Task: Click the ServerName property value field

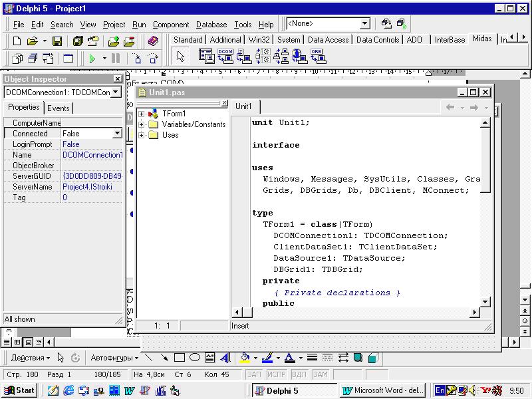Action: pyautogui.click(x=92, y=187)
